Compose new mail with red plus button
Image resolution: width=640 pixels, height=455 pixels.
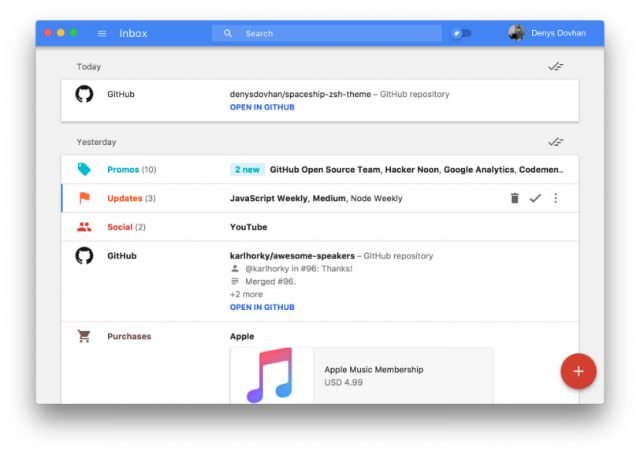point(578,371)
